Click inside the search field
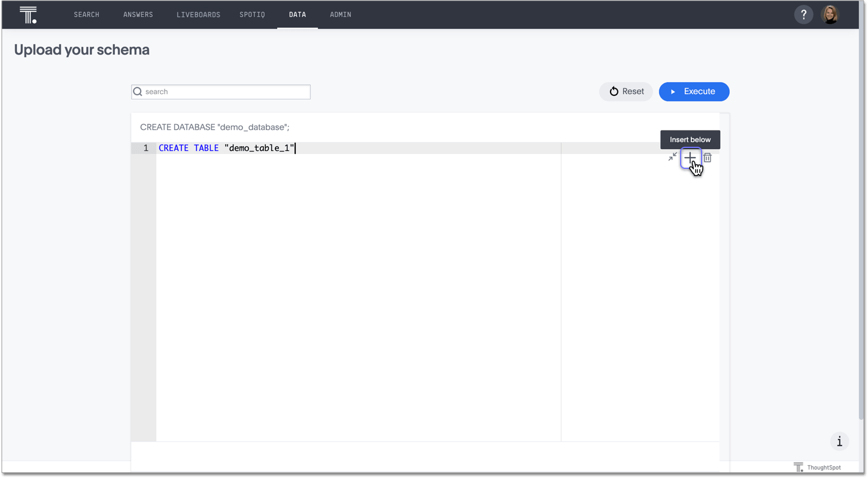 [x=221, y=91]
